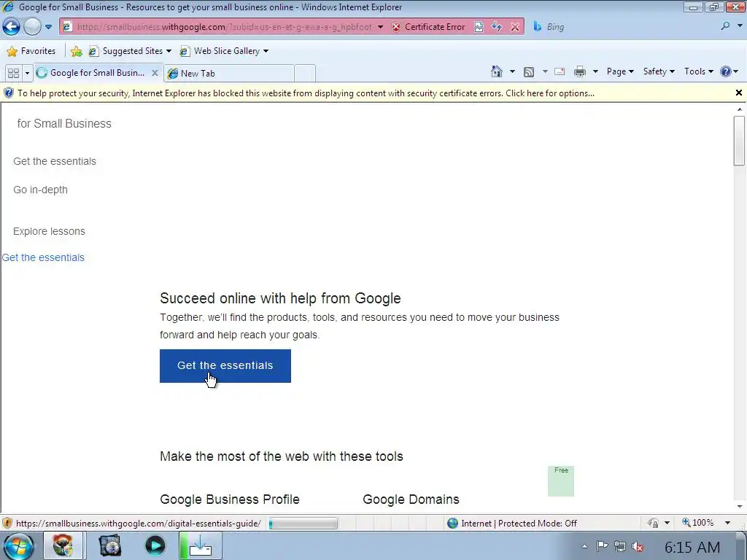Click the Google Business Profile heading
747x560 pixels.
230,499
